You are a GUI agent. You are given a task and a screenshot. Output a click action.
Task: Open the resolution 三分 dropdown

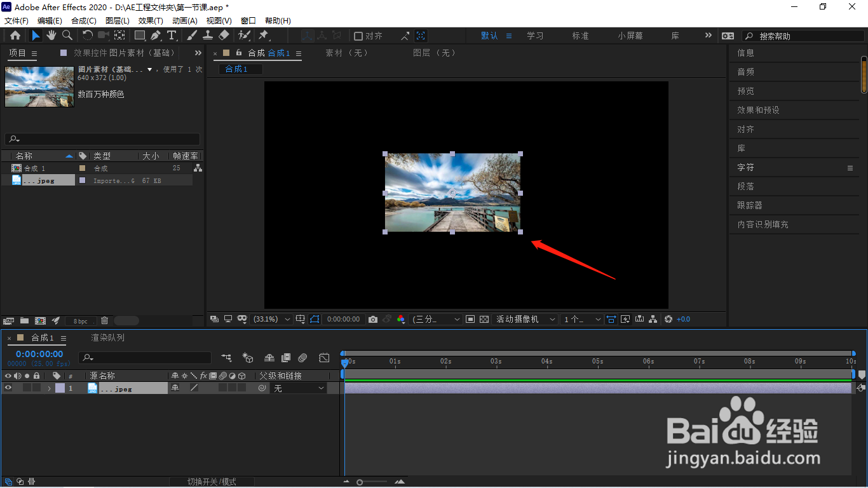(x=437, y=319)
